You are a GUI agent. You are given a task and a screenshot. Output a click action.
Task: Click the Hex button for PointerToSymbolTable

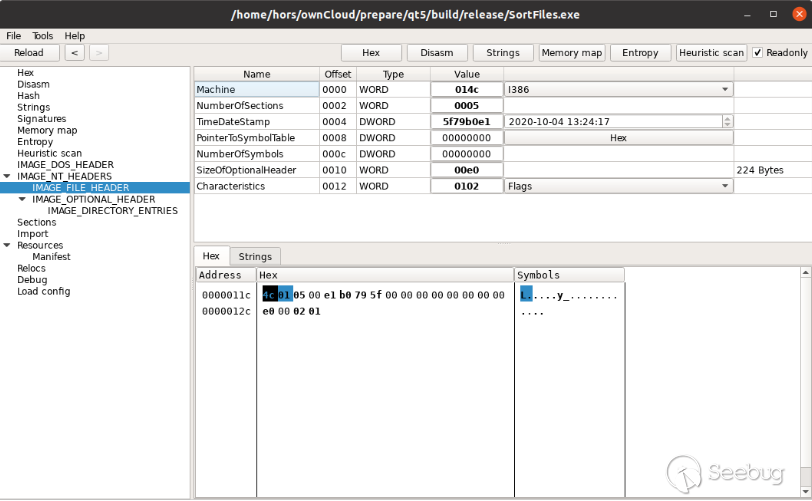(x=618, y=138)
